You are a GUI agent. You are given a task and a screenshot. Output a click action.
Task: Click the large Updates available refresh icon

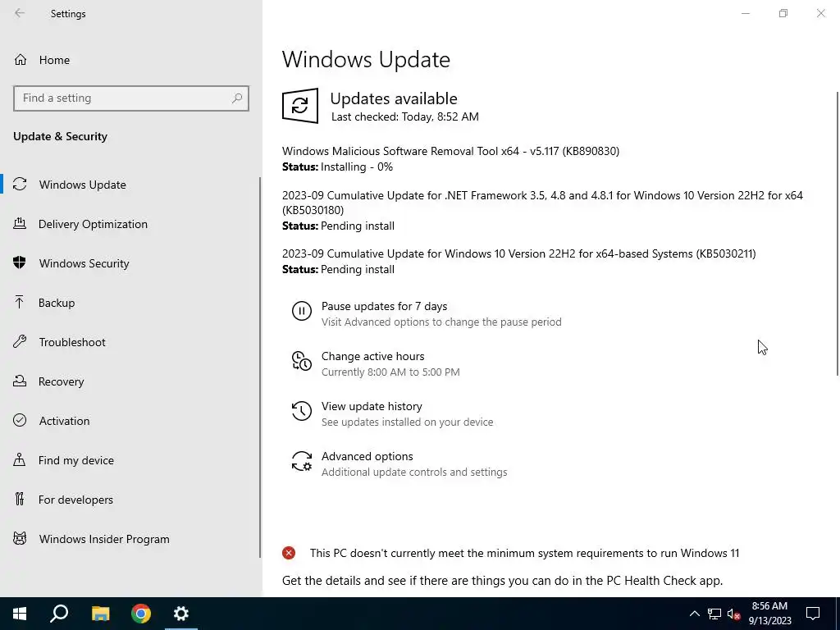[300, 106]
